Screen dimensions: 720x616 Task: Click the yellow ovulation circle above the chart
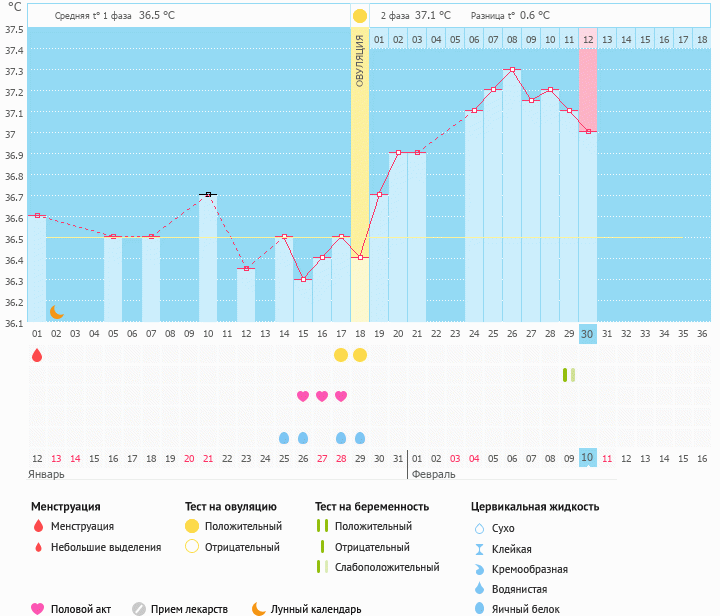[360, 16]
